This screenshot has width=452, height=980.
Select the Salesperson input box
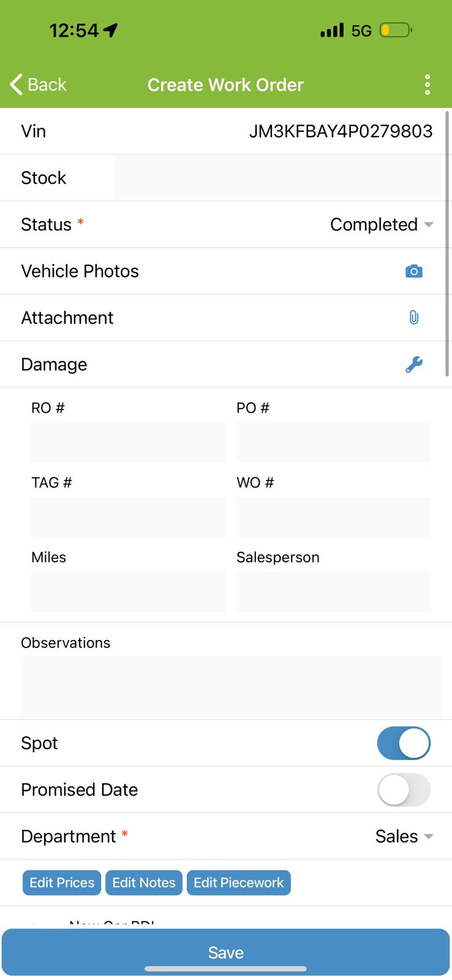coord(333,592)
